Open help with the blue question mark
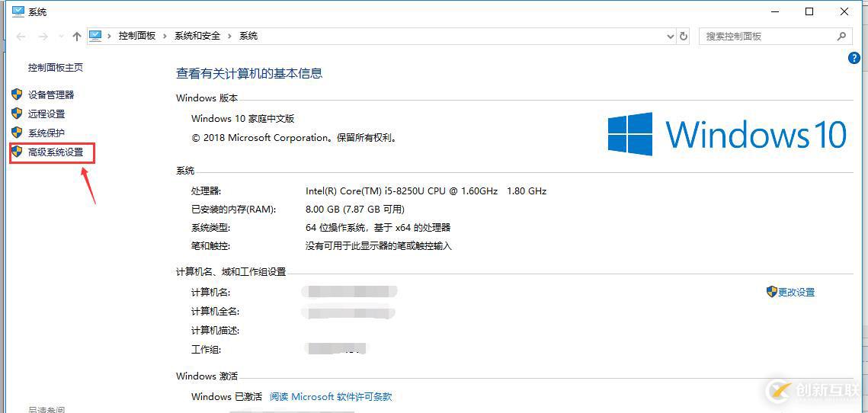This screenshot has width=868, height=413. (x=854, y=58)
